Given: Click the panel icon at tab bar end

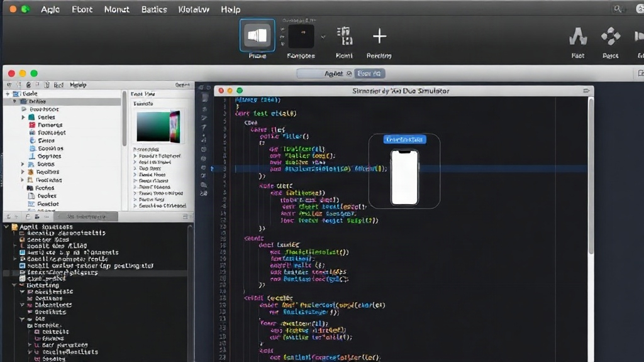Looking at the screenshot, I should 640,73.
